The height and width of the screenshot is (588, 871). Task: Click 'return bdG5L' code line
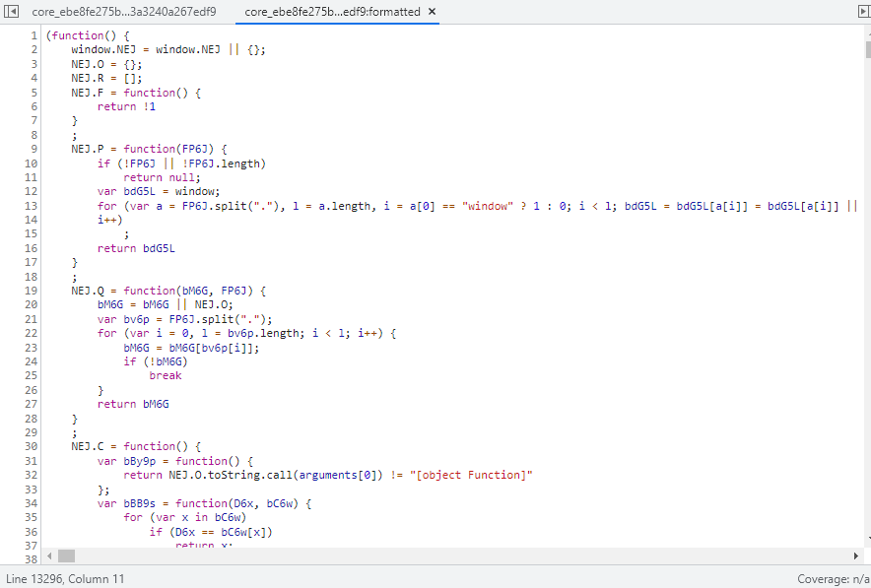[136, 248]
